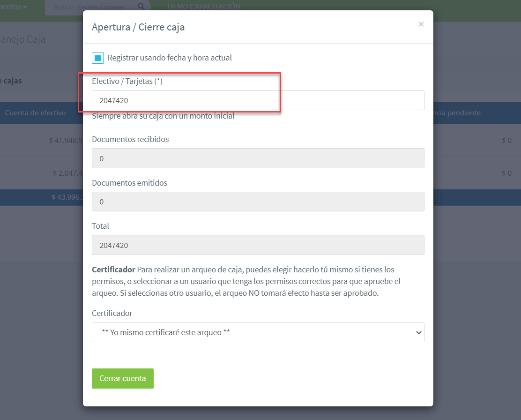Screen dimensions: 521x420
Task: Click the search magnifier icon
Action: pos(141,7)
